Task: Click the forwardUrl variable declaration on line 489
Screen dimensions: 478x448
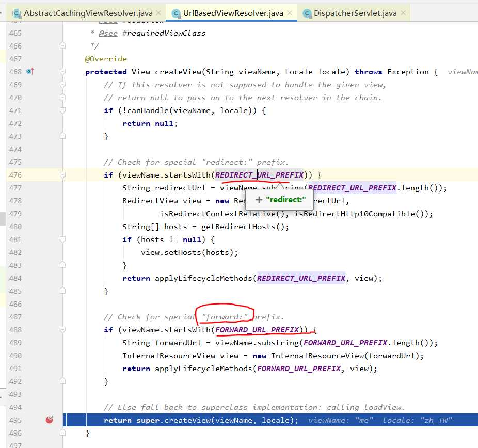Action: click(x=178, y=343)
